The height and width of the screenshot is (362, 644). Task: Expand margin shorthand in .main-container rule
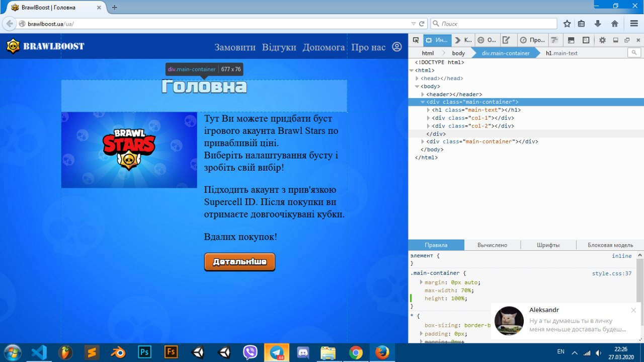click(x=421, y=282)
